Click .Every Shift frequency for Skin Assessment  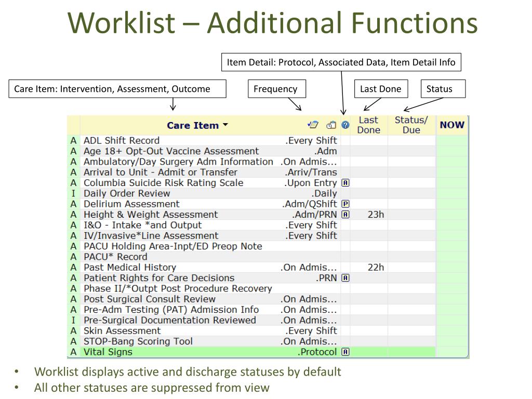(311, 330)
